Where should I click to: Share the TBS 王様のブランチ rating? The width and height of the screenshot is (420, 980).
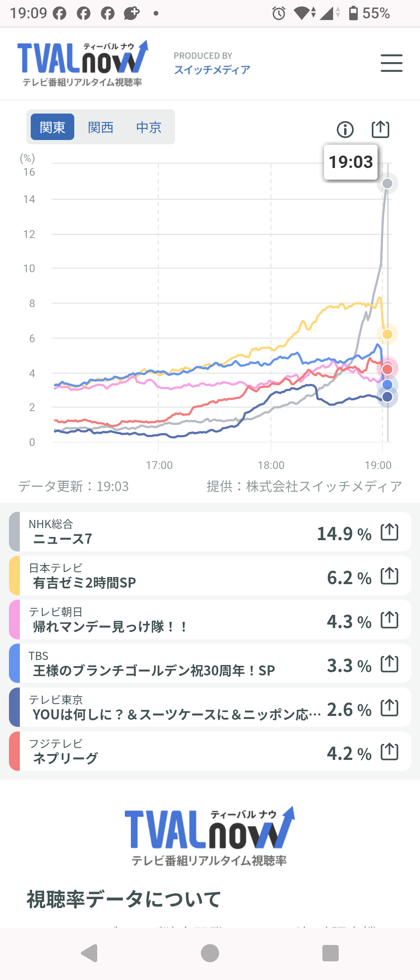click(x=389, y=664)
